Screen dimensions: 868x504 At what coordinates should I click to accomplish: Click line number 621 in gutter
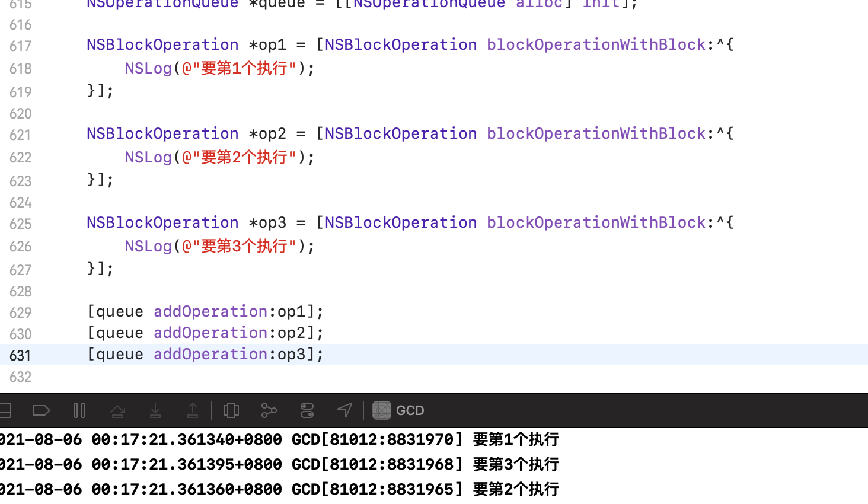coord(20,135)
